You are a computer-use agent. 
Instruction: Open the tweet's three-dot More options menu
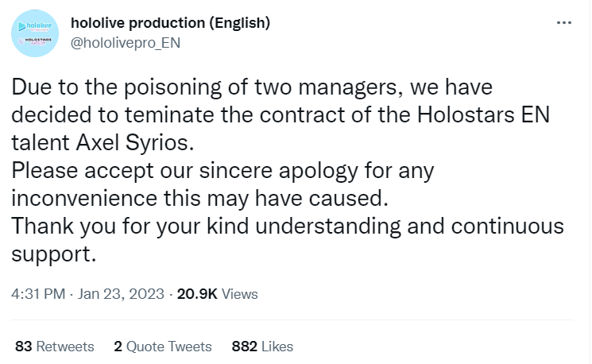pos(564,23)
